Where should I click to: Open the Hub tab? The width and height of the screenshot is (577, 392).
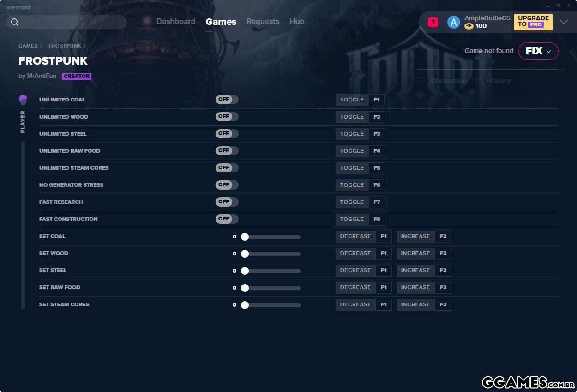297,22
